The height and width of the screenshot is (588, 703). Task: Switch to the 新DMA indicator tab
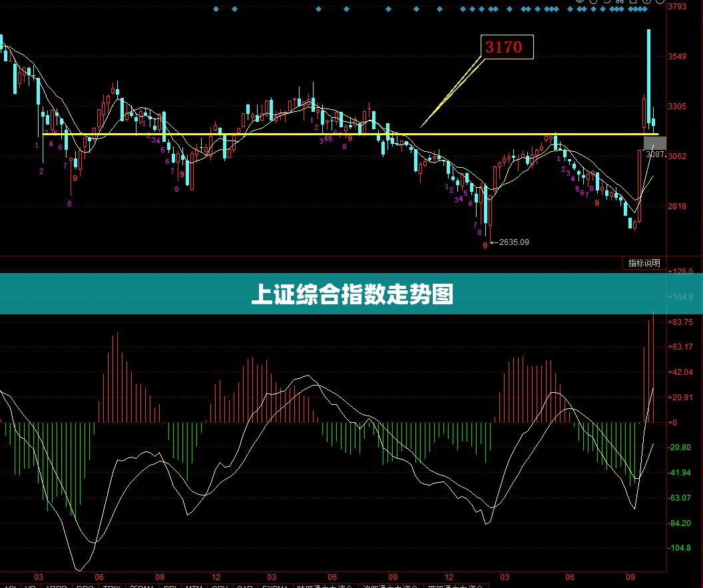pyautogui.click(x=142, y=586)
